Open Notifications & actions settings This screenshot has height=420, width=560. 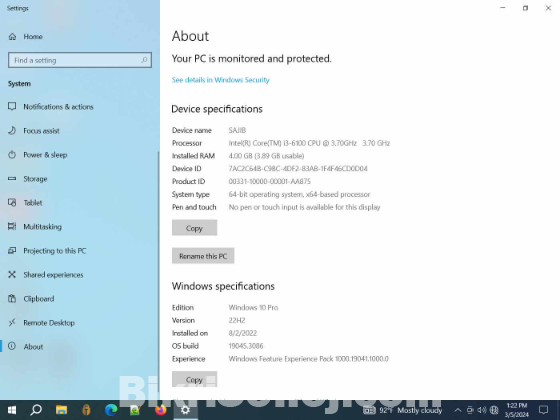[x=58, y=107]
